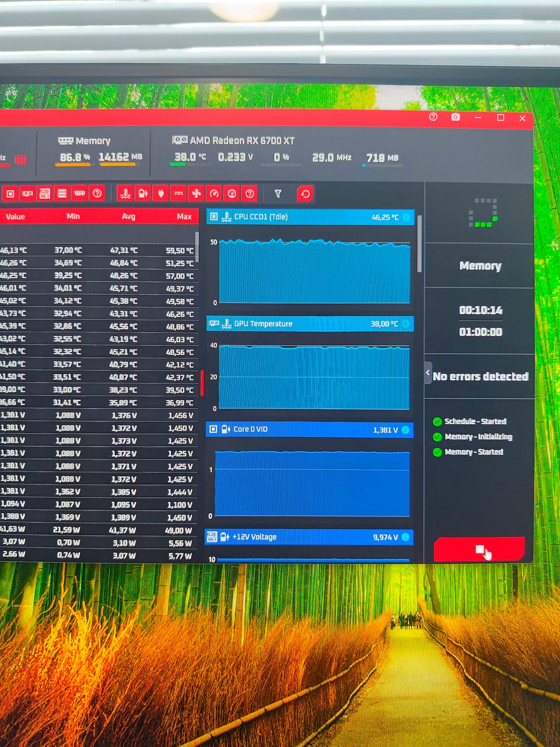Toggle the motherboard sensor filter icon
This screenshot has width=560, height=747.
[x=44, y=193]
